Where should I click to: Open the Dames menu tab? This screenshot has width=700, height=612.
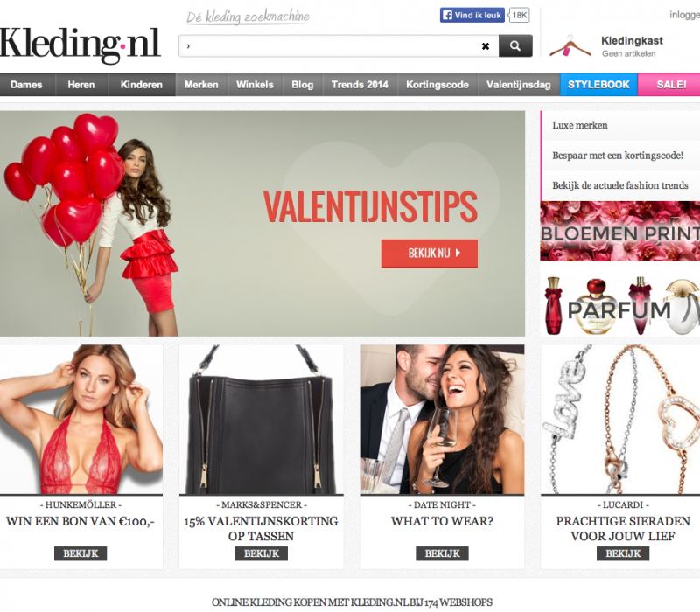pos(26,85)
